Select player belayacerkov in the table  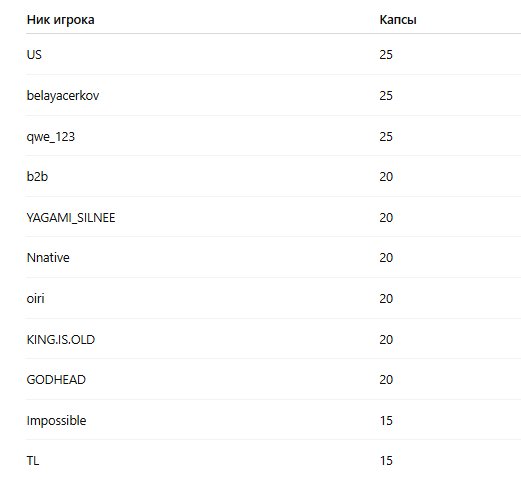(63, 96)
